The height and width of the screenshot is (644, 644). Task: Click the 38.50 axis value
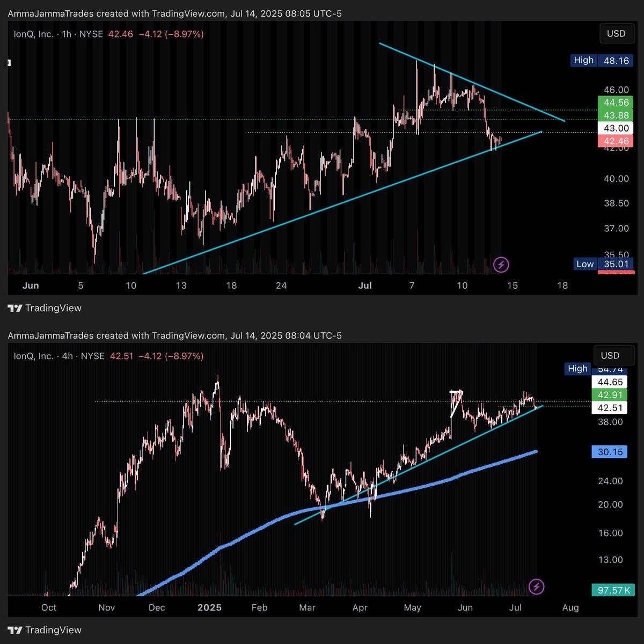click(616, 203)
